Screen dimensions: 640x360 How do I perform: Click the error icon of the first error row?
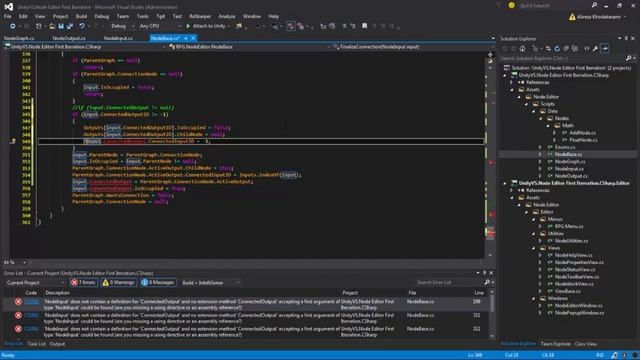tap(18, 302)
